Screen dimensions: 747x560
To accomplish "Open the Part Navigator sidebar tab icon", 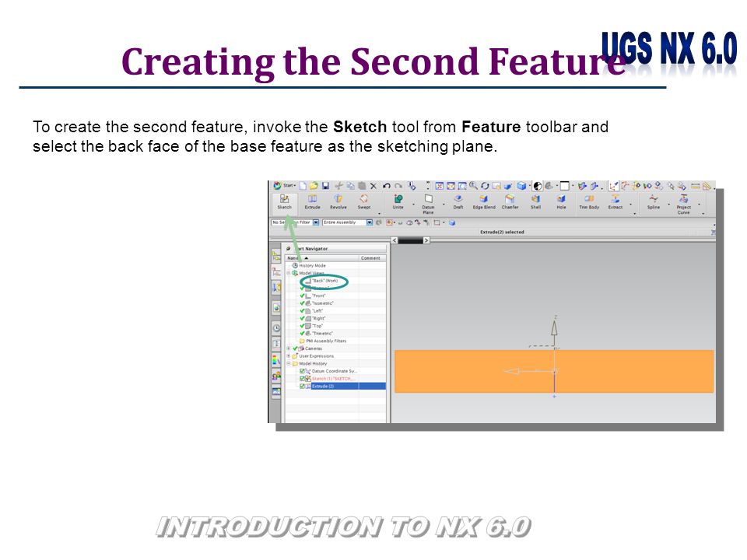I will point(276,272).
